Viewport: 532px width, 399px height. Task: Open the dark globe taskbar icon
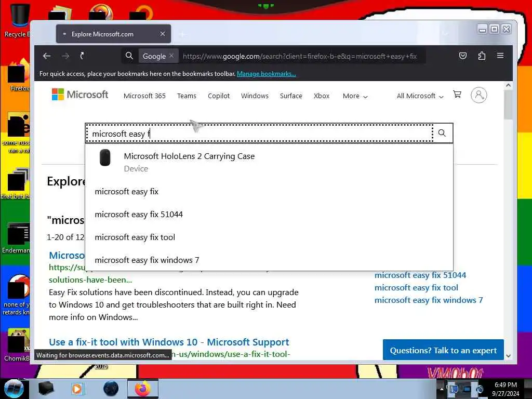point(111,389)
